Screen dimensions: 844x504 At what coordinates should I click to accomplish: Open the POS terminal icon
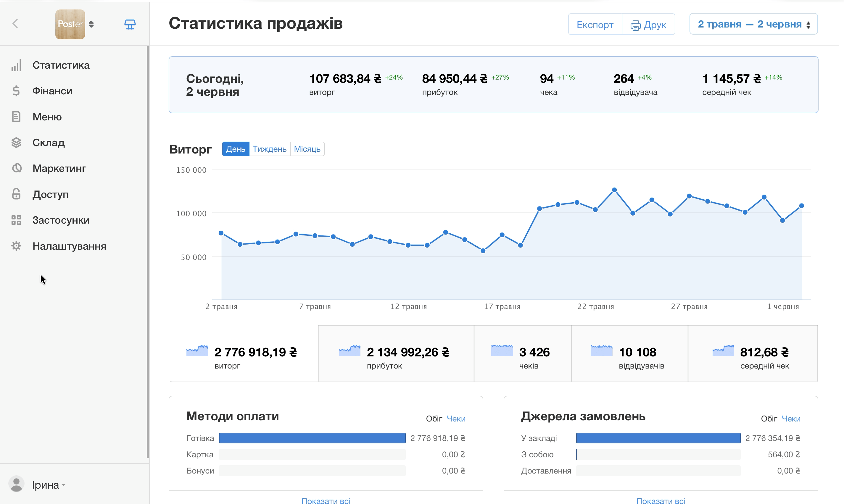click(x=130, y=25)
